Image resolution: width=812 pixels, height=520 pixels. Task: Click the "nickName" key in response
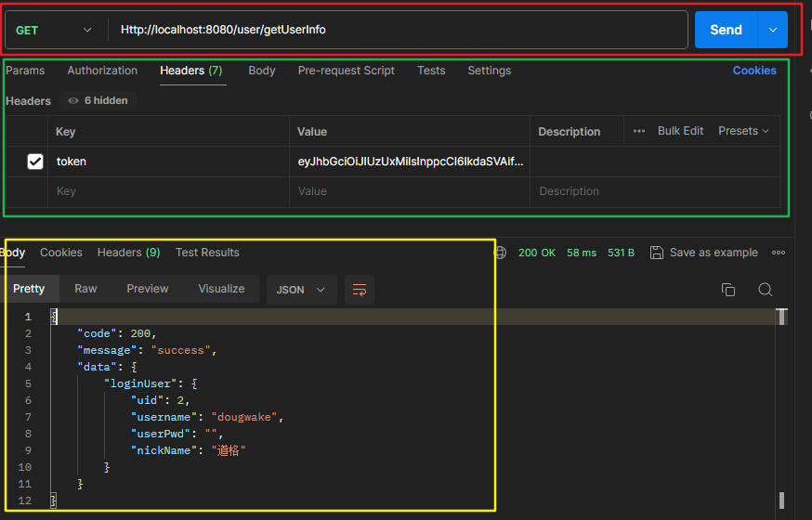(x=164, y=450)
